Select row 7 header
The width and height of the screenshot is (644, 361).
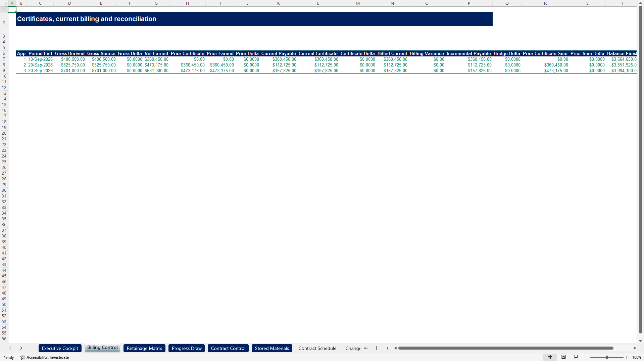4,59
